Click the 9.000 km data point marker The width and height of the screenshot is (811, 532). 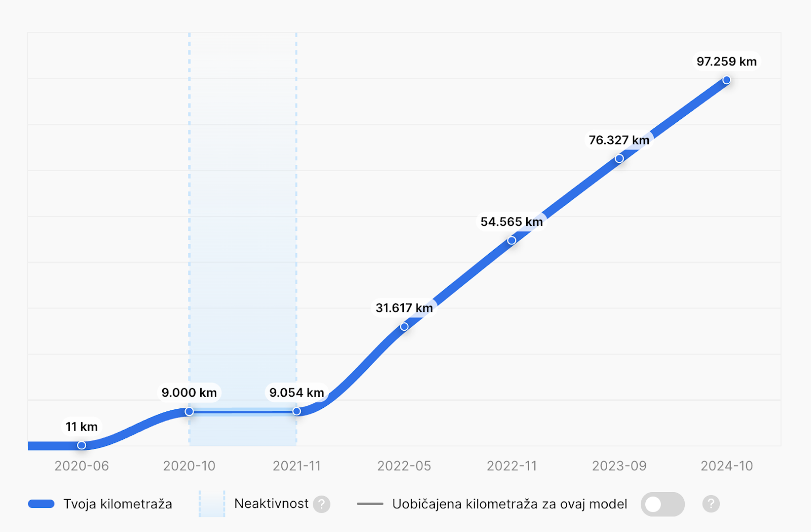(x=189, y=412)
